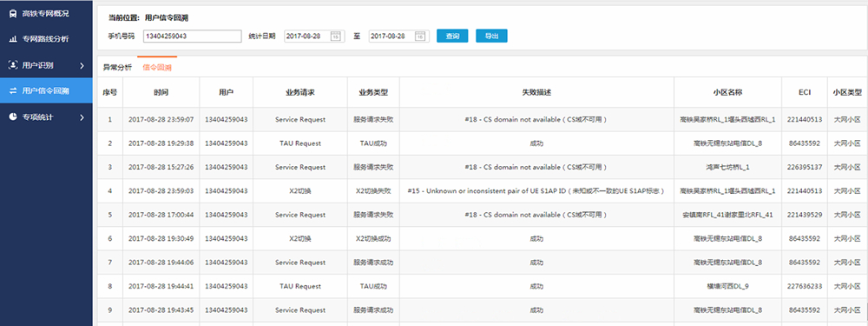The image size is (868, 326).
Task: Click the pie chart icon beside 专项统计
Action: (13, 117)
